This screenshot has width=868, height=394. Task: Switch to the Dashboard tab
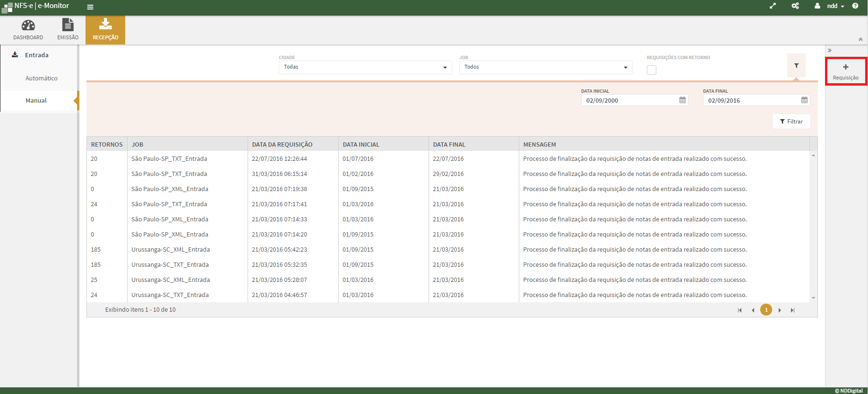point(28,30)
